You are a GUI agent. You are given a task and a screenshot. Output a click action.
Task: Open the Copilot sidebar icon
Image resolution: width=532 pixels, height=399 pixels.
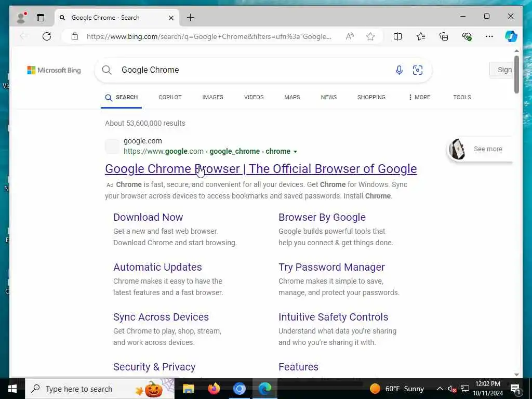click(x=511, y=36)
